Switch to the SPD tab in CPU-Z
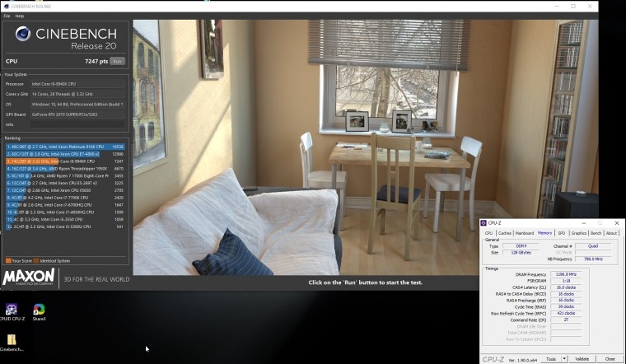The width and height of the screenshot is (626, 364). [x=561, y=233]
